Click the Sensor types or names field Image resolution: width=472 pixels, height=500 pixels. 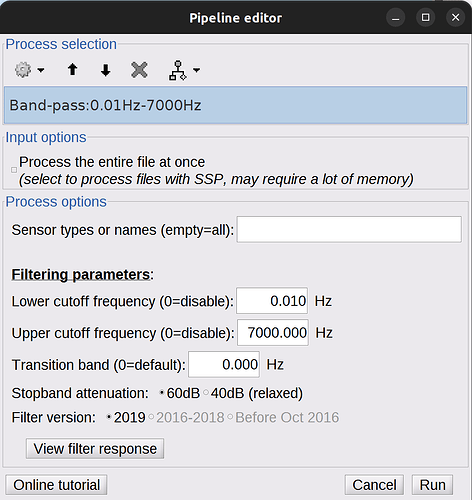(349, 229)
